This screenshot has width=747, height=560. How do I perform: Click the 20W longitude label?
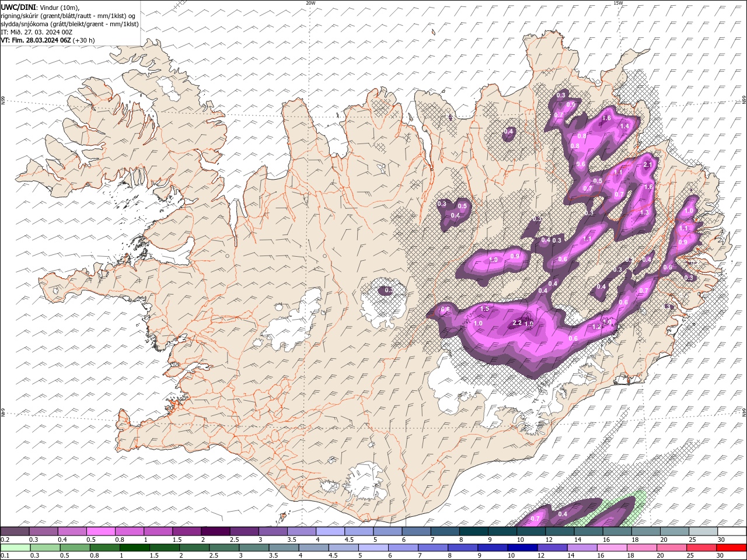pos(310,3)
